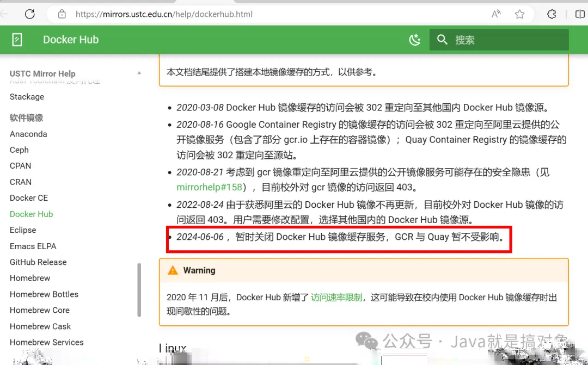The width and height of the screenshot is (588, 365).
Task: Open the Stackage sidebar link
Action: (x=27, y=97)
